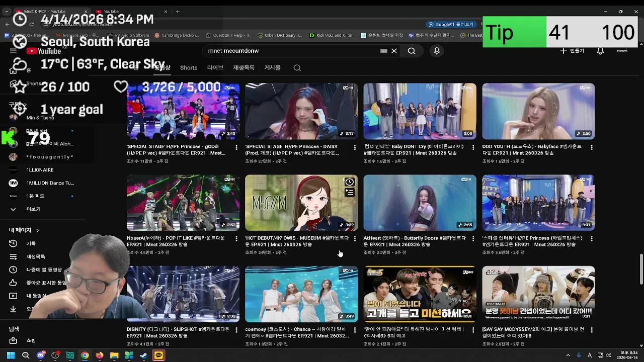Open options for DIGNITY SLIPSHOT video

click(236, 330)
